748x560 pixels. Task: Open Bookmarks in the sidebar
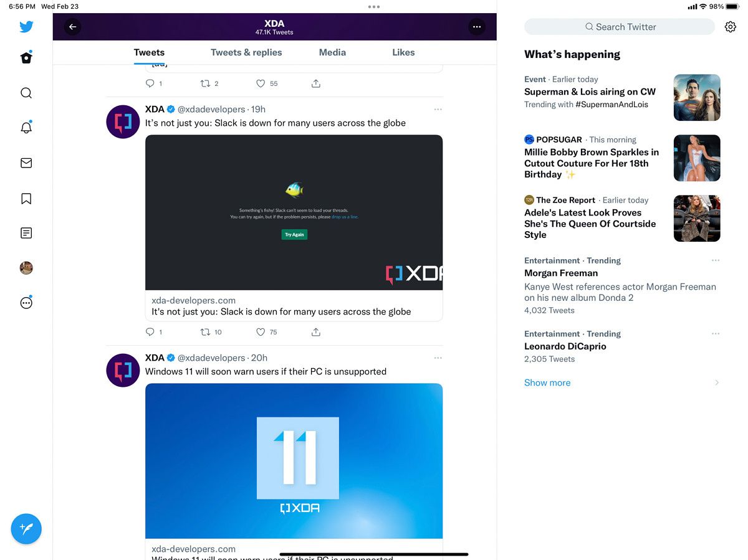(x=26, y=198)
